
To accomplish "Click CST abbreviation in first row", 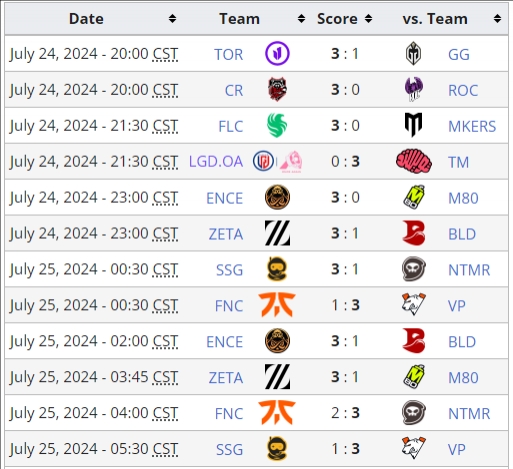I will [x=165, y=54].
